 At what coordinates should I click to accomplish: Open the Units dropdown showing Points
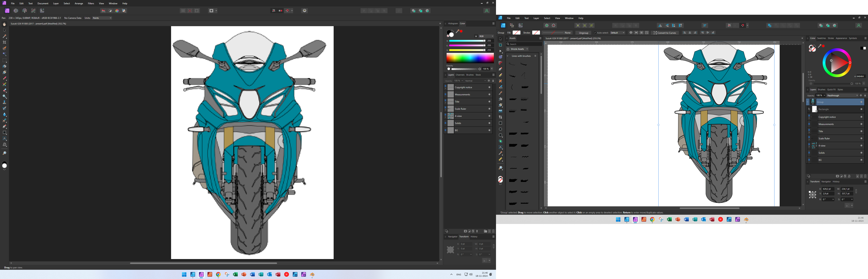coord(102,18)
